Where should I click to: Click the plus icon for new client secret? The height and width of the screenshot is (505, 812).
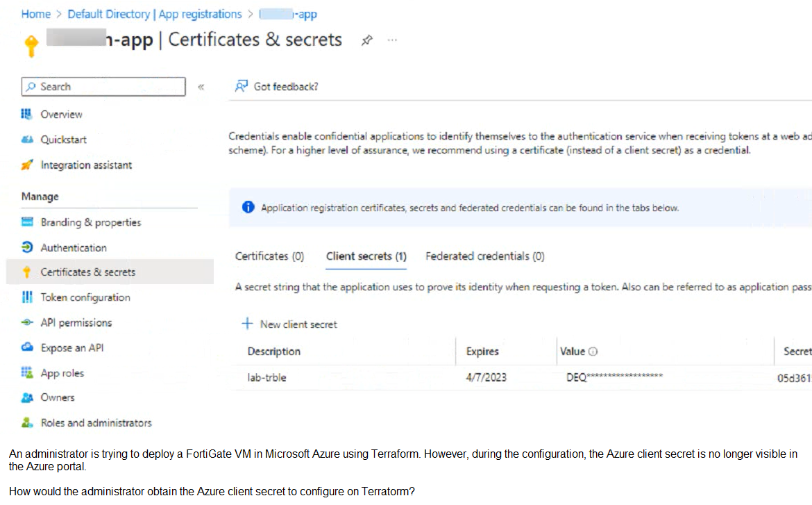247,324
